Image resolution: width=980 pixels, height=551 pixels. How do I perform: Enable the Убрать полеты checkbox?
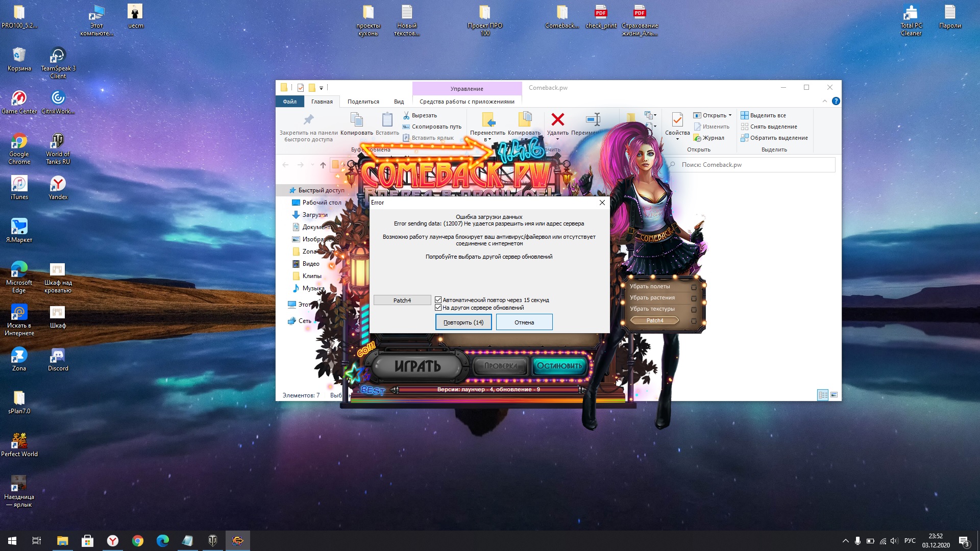[694, 287]
